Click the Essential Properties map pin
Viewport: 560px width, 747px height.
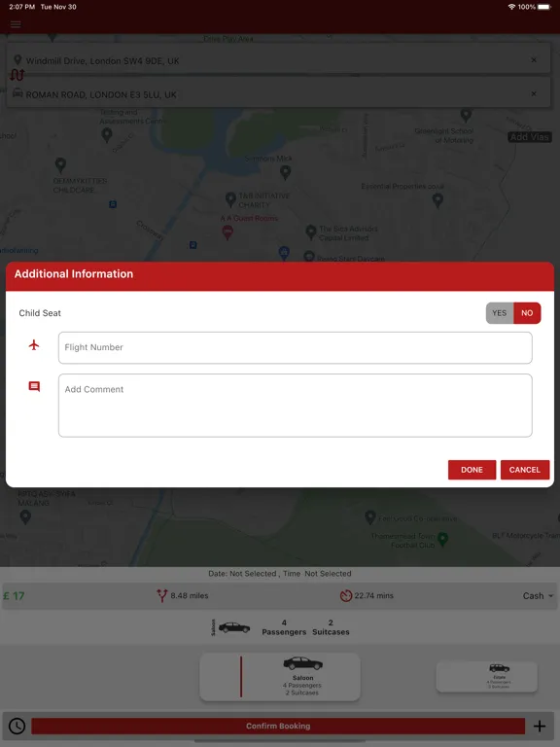[437, 200]
